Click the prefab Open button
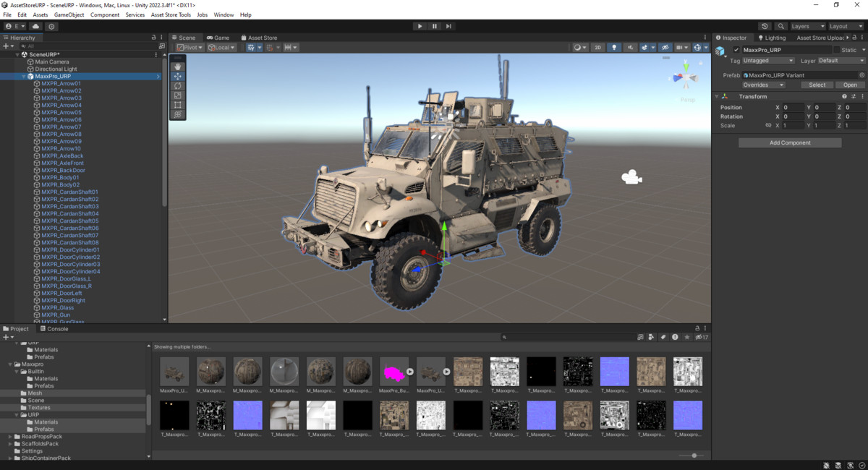The image size is (868, 470). pyautogui.click(x=850, y=85)
